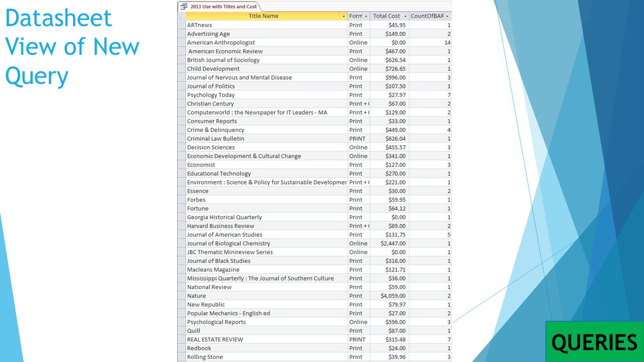This screenshot has height=362, width=644.
Task: Select the 'Georgia Historical Quarterly' cell
Action: pos(266,217)
